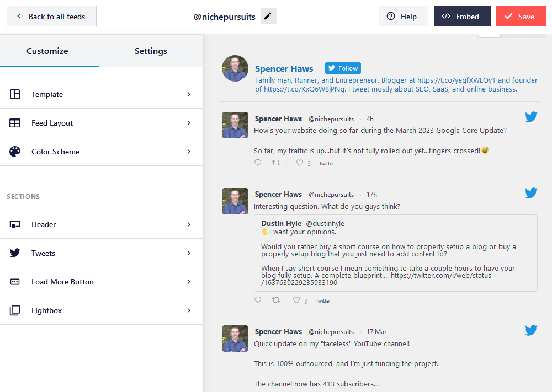The width and height of the screenshot is (552, 392).
Task: Click the Back to all feeds button
Action: tap(51, 16)
